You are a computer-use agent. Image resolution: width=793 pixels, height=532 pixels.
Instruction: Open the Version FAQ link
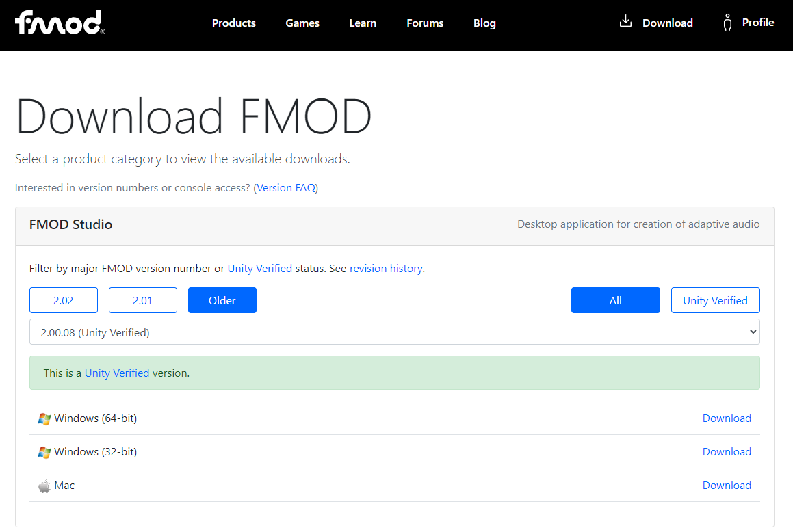click(286, 188)
